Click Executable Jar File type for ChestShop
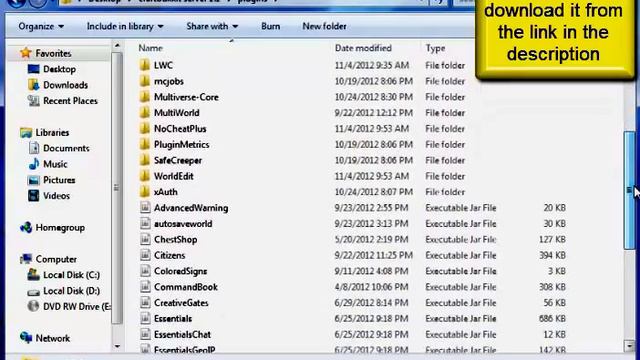The width and height of the screenshot is (640, 360). pos(461,240)
